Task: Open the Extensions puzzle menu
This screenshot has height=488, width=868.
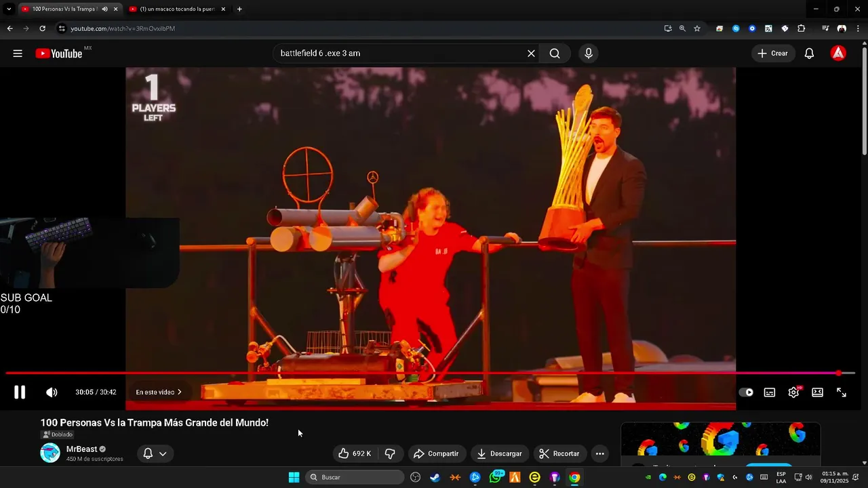Action: pos(802,28)
